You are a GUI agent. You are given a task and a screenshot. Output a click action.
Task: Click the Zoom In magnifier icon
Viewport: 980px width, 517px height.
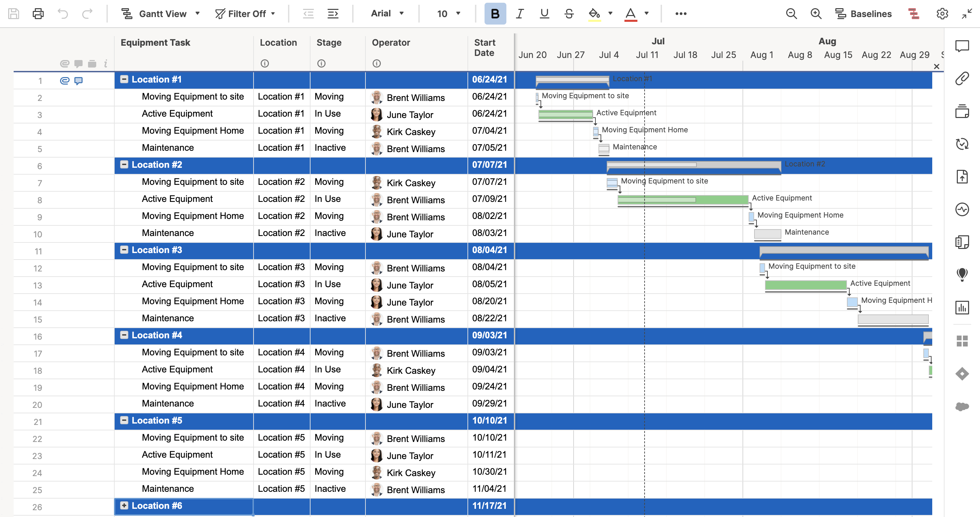coord(816,14)
